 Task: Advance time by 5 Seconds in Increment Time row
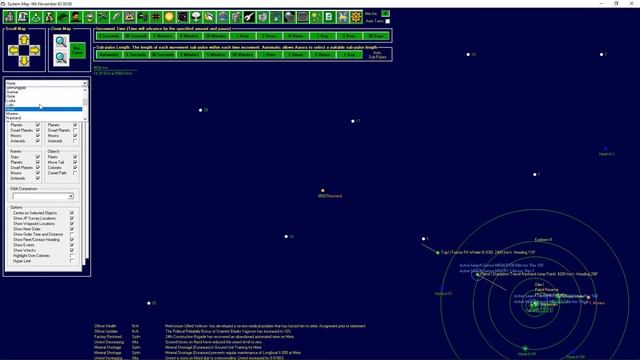109,36
